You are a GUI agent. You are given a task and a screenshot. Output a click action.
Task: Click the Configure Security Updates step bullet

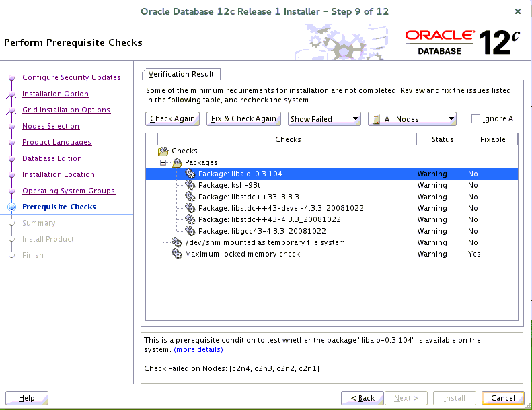pyautogui.click(x=12, y=78)
